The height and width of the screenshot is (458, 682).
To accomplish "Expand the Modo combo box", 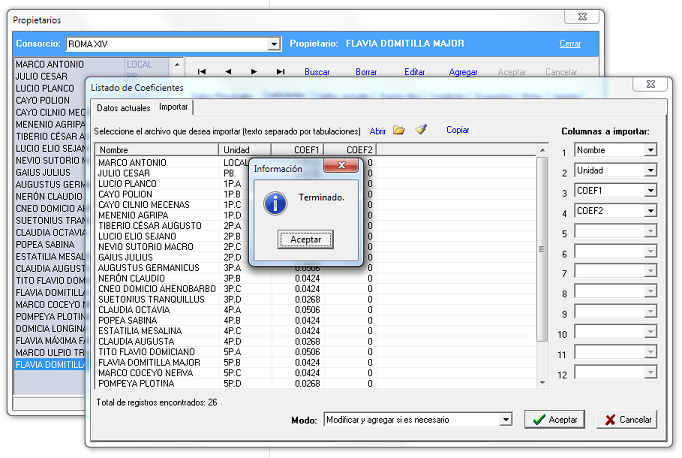I will coord(505,420).
